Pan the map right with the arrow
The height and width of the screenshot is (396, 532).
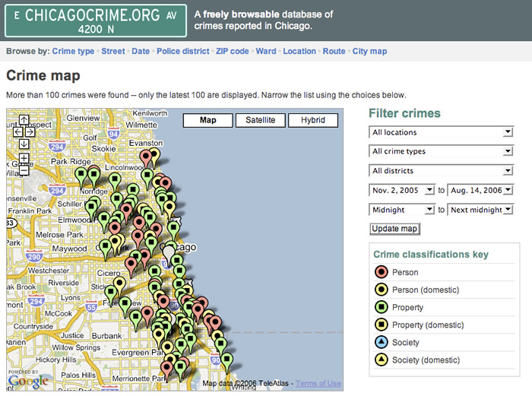pos(30,132)
